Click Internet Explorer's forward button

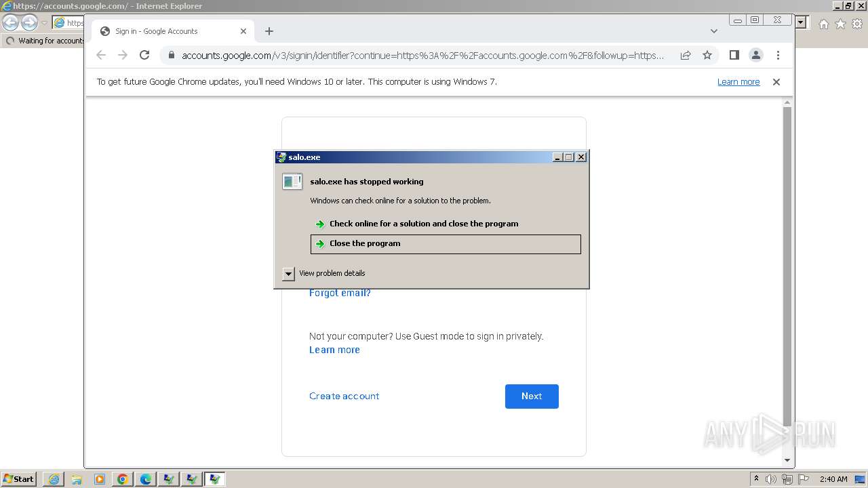[29, 23]
